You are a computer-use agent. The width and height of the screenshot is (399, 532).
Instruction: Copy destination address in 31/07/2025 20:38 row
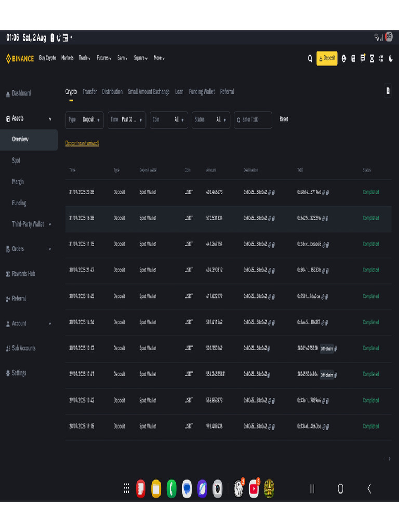coord(273,192)
